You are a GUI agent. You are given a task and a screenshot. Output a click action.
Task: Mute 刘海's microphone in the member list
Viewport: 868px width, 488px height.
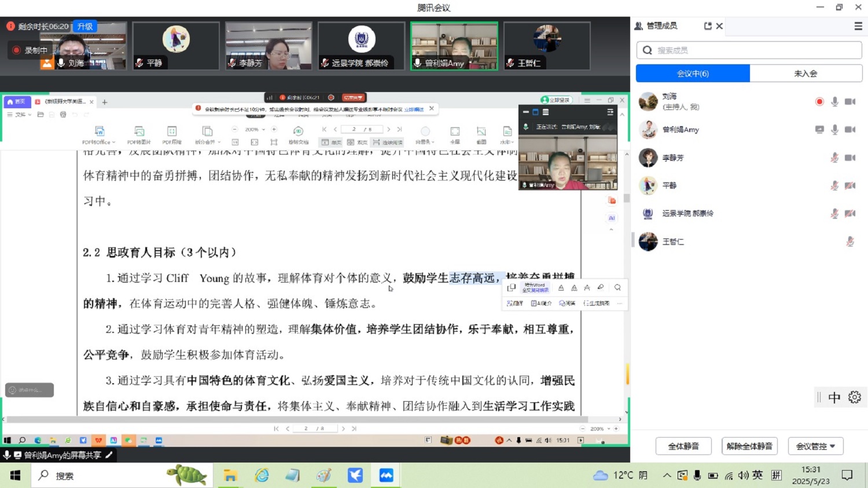pos(834,102)
